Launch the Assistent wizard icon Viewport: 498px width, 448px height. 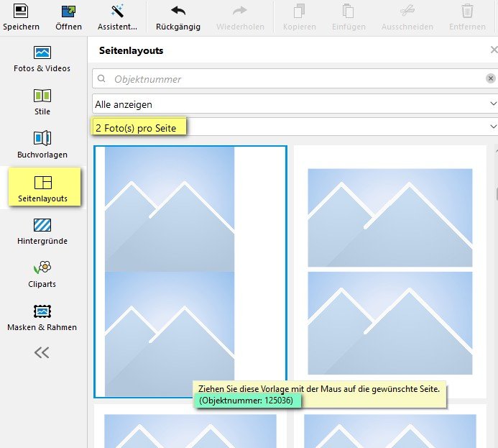point(118,12)
